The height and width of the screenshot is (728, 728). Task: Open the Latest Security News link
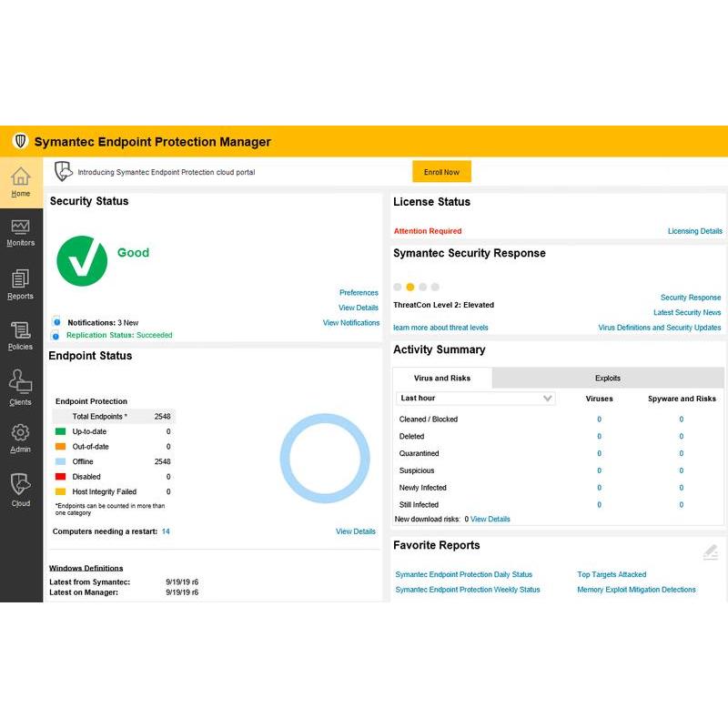pos(687,312)
